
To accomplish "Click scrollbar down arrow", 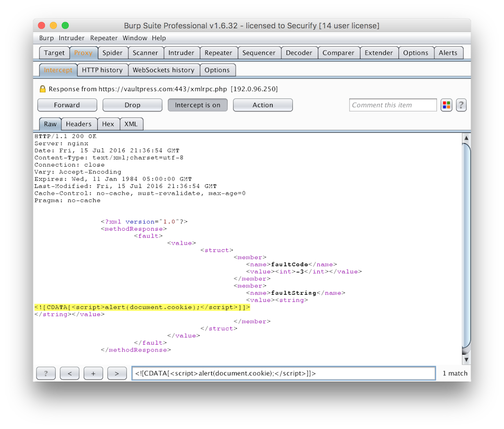I will [x=466, y=359].
